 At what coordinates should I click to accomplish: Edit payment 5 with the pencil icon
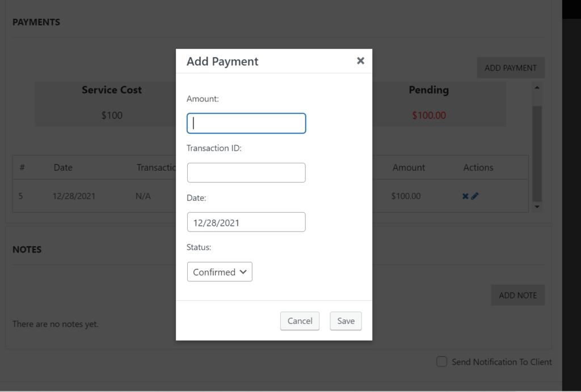tap(475, 196)
